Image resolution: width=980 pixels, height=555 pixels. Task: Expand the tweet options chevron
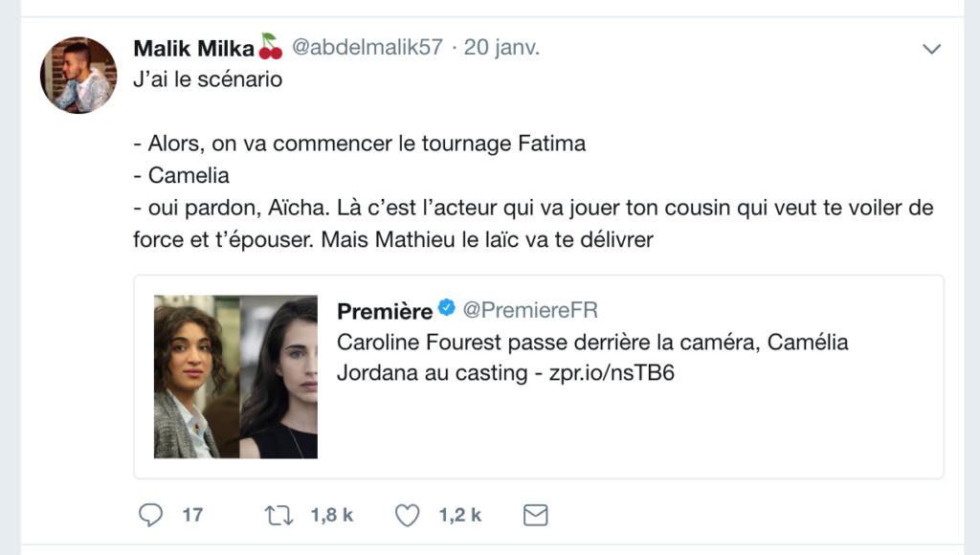(931, 49)
